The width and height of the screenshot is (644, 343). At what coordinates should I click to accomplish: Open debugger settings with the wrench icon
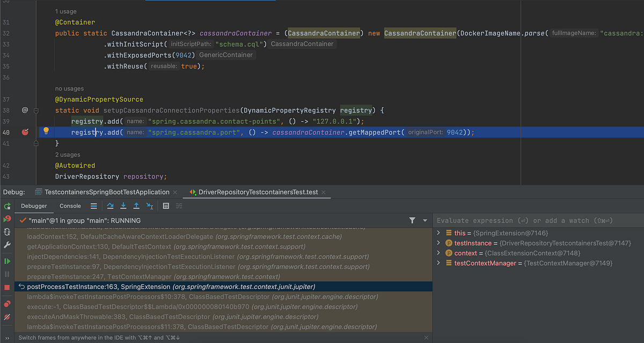(7, 245)
